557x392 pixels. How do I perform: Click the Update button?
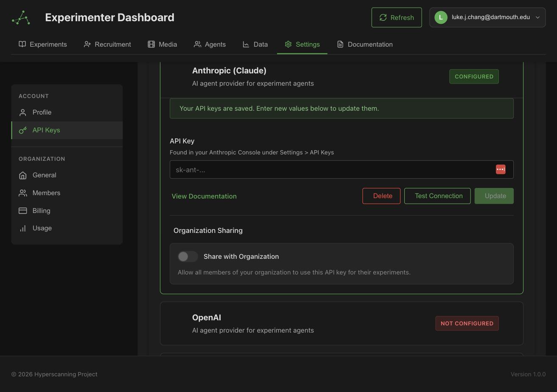[x=494, y=196]
